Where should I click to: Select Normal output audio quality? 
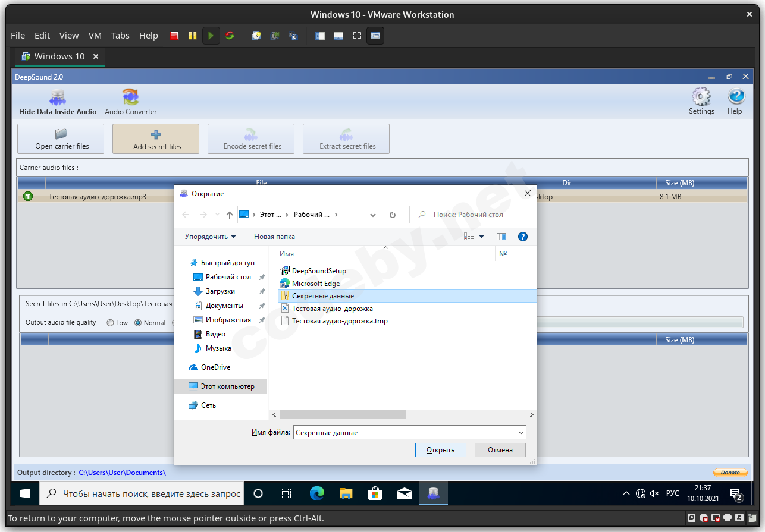[x=138, y=323]
